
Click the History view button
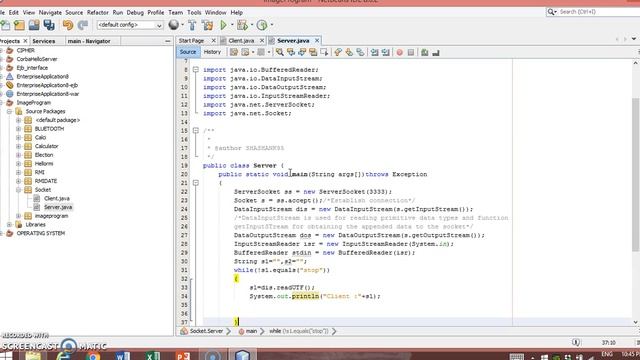coord(212,52)
